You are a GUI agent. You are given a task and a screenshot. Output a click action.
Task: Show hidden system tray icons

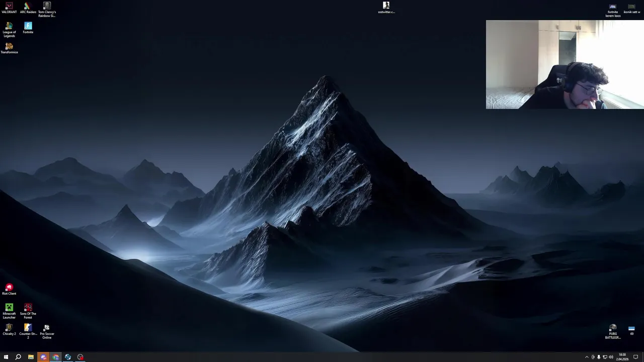(587, 357)
